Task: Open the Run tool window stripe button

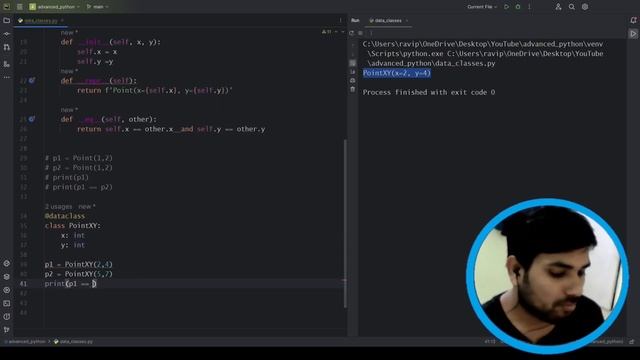Action: [633, 34]
